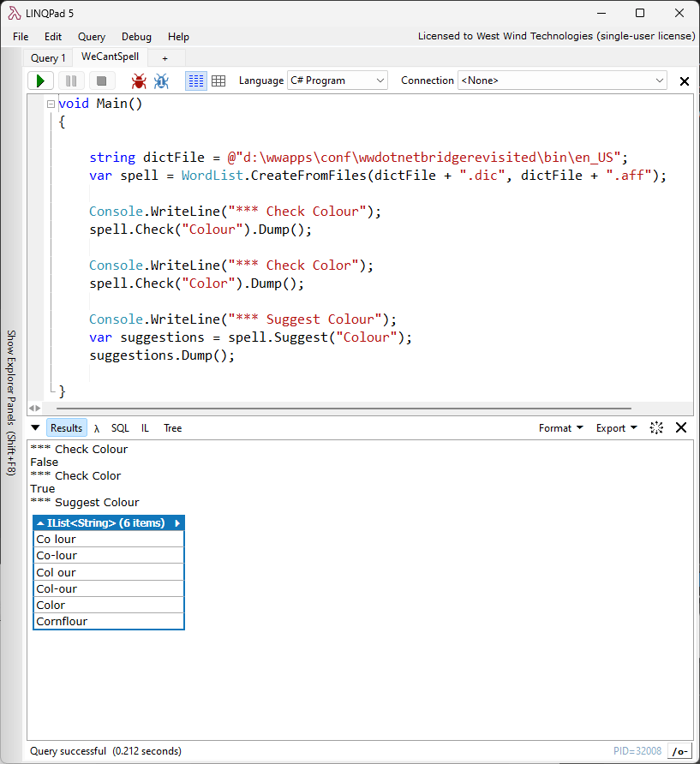Collapse the IList<String> results header
Image resolution: width=700 pixels, height=764 pixels.
[41, 523]
